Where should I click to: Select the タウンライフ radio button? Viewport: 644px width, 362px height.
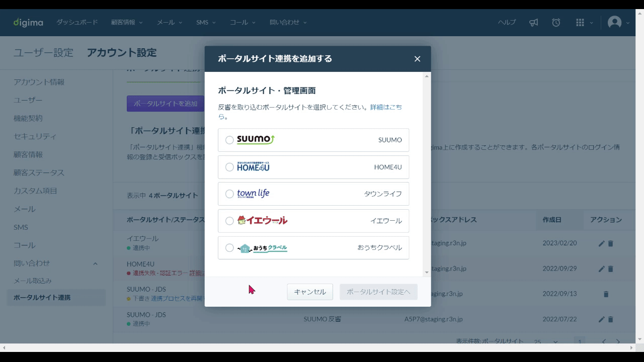(229, 194)
